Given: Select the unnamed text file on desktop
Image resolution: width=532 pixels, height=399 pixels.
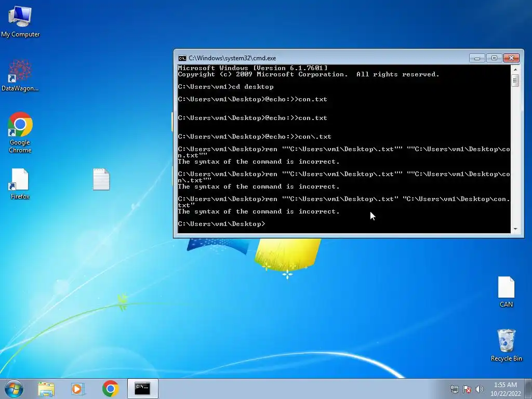Looking at the screenshot, I should [101, 179].
